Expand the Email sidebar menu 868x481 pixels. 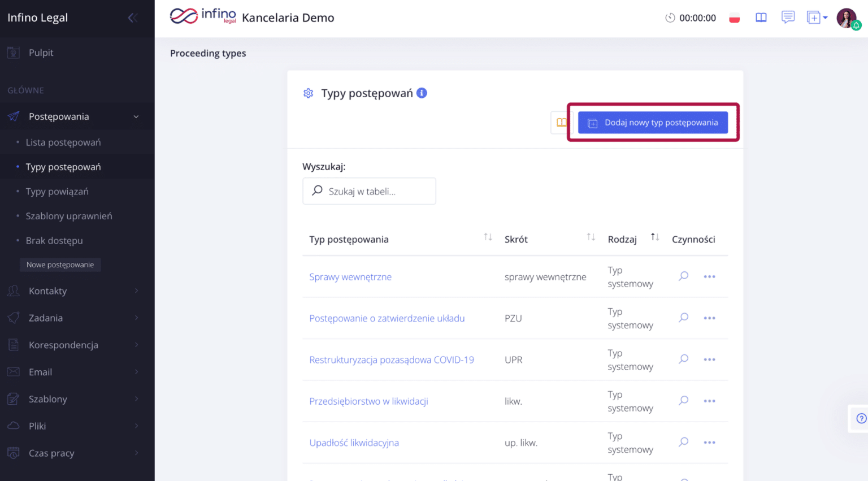point(77,372)
